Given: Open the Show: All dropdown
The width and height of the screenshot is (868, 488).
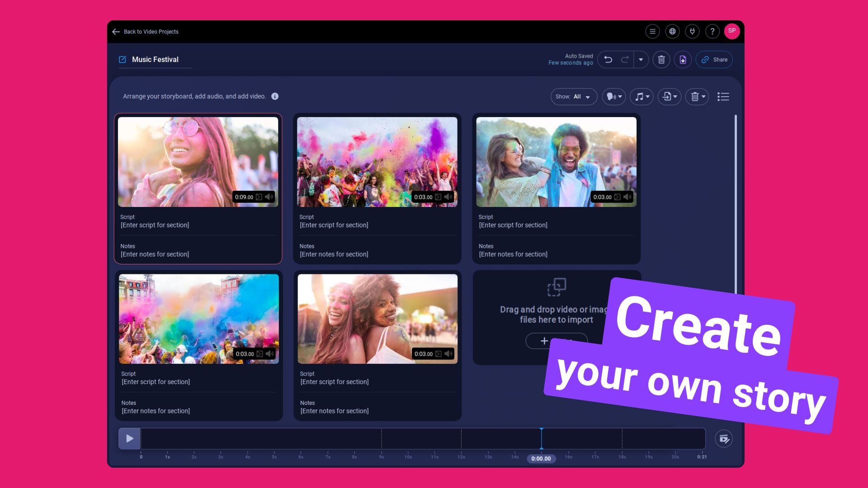Looking at the screenshot, I should 573,97.
